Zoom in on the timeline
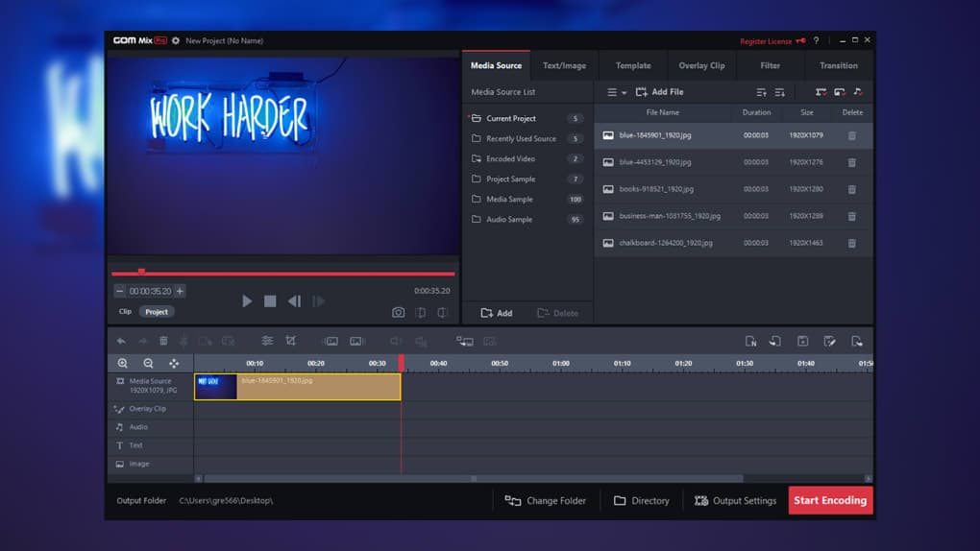Viewport: 980px width, 551px height. coord(123,364)
